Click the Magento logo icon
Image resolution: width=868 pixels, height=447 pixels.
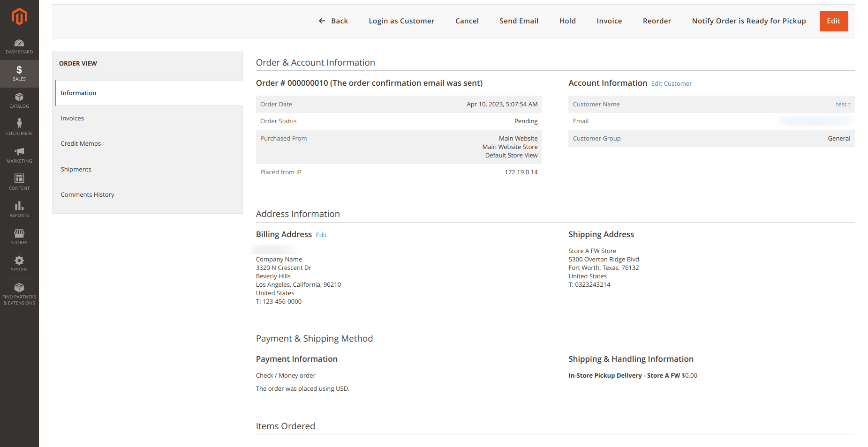pyautogui.click(x=19, y=16)
